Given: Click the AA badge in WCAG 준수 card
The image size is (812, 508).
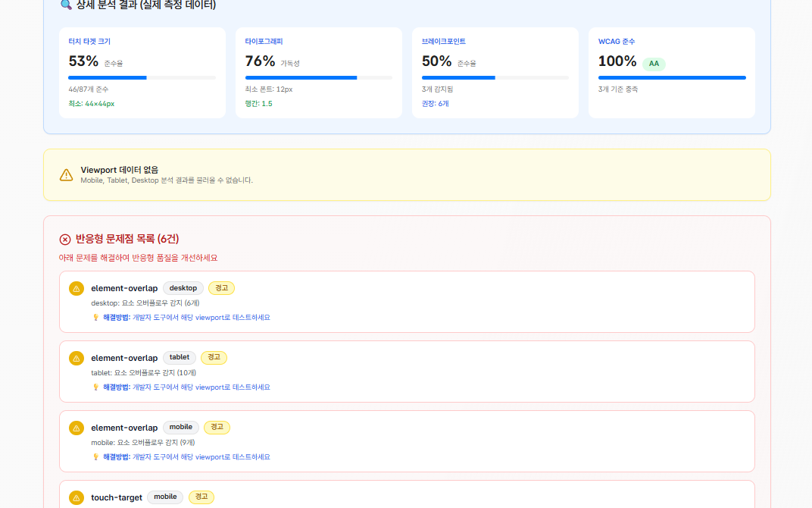Looking at the screenshot, I should tap(654, 64).
